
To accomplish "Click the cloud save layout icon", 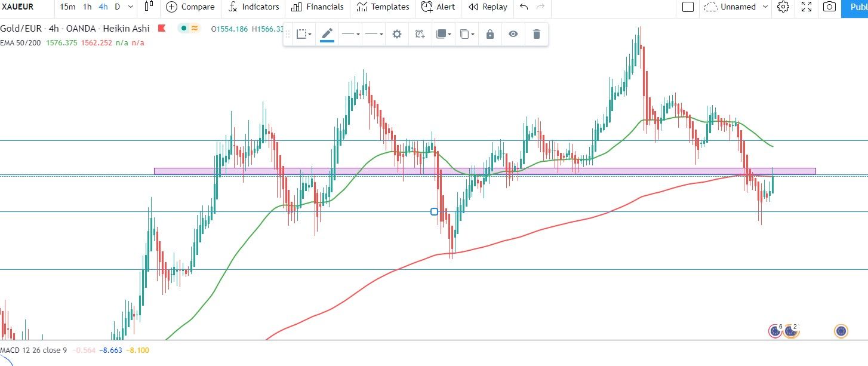I will point(710,7).
